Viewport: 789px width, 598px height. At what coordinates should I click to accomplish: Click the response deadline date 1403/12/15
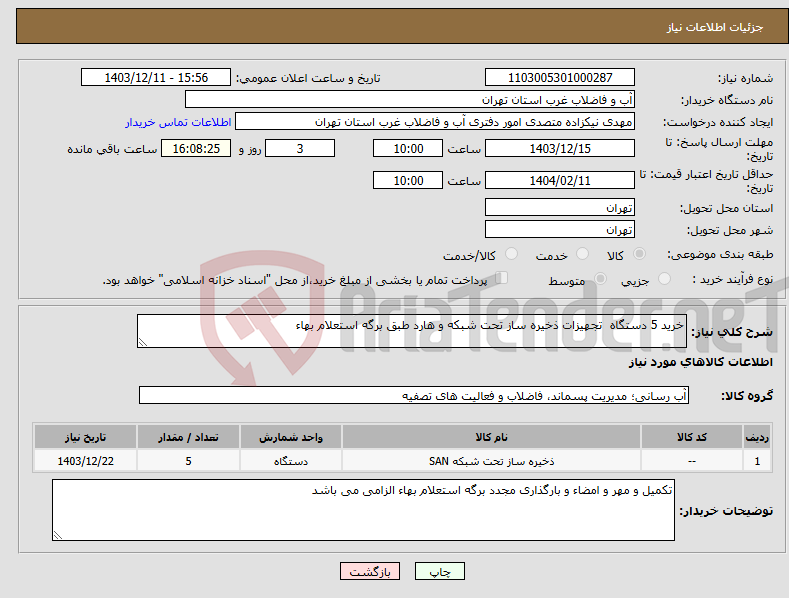[560, 148]
